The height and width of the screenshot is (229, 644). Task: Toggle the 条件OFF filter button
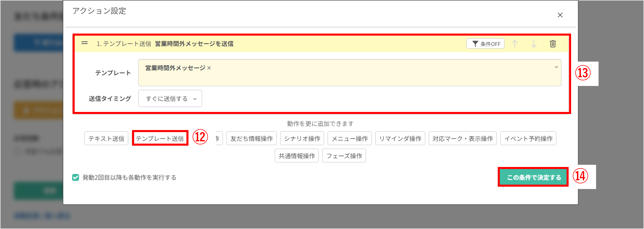click(x=485, y=44)
